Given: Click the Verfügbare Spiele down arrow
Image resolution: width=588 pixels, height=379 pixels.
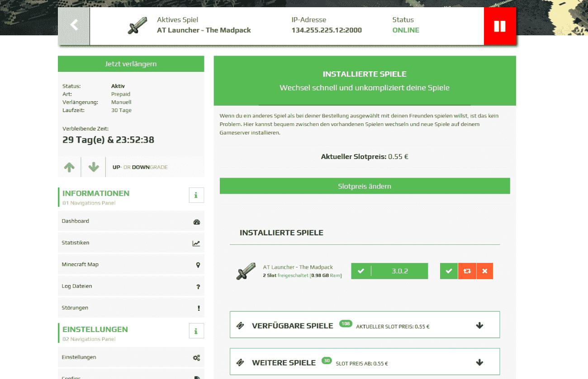Looking at the screenshot, I should coord(479,325).
